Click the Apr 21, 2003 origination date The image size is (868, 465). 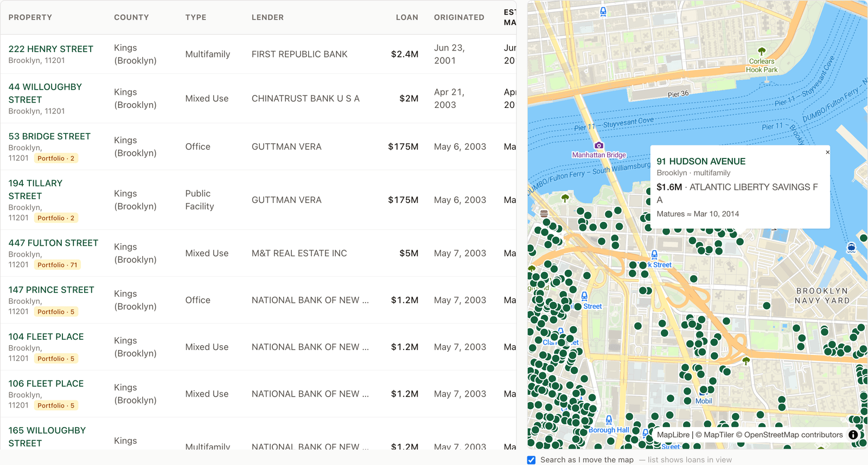449,99
